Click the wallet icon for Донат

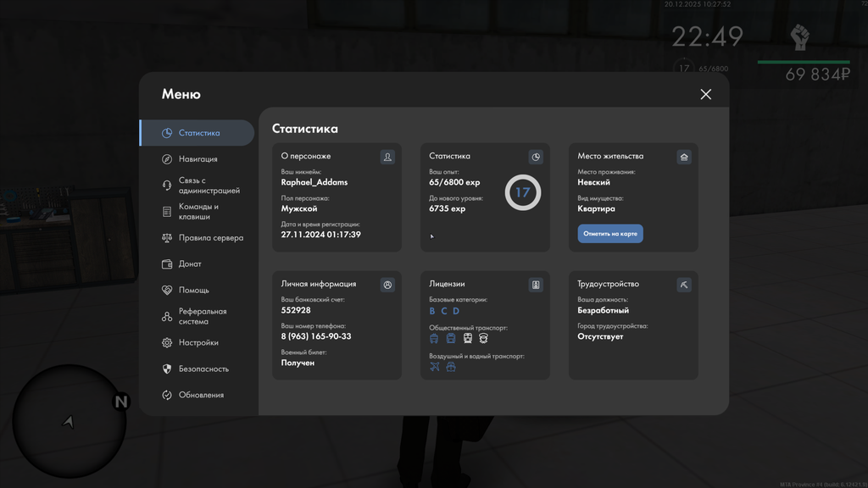tap(167, 264)
